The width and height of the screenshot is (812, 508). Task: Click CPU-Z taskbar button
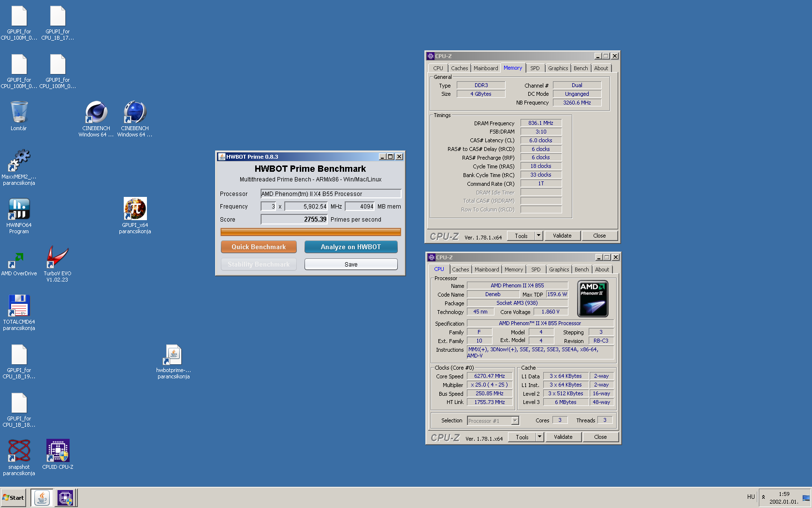(x=65, y=497)
